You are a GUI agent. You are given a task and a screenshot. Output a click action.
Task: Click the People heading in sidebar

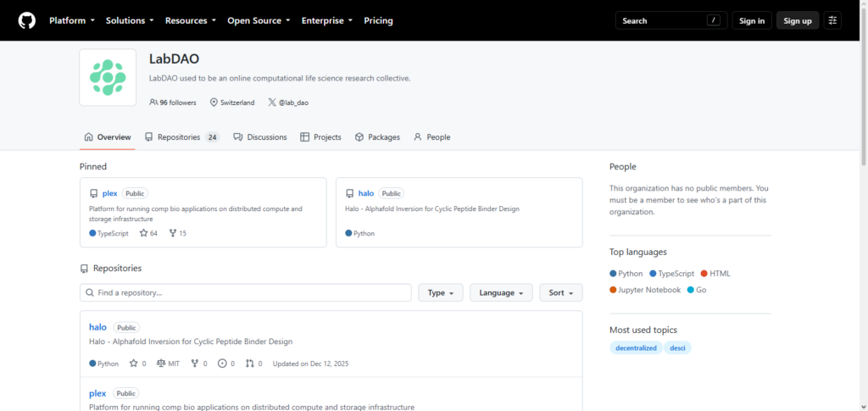[x=623, y=166]
